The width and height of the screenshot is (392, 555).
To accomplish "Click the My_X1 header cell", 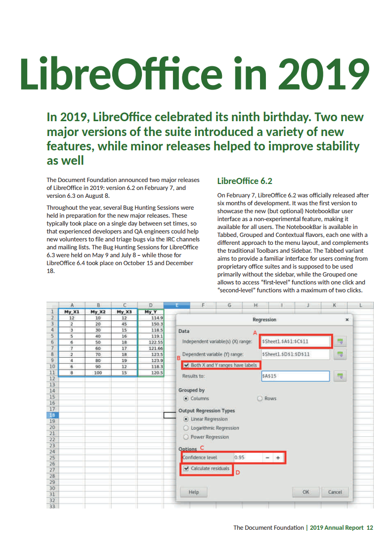I will click(x=72, y=312).
